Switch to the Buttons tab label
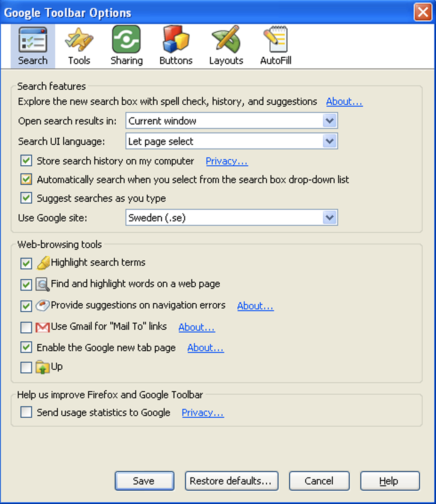This screenshot has width=436, height=504. click(176, 60)
